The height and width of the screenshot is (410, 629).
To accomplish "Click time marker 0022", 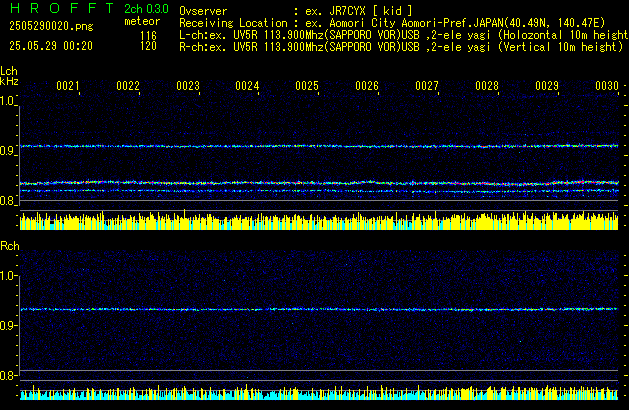I will [128, 86].
